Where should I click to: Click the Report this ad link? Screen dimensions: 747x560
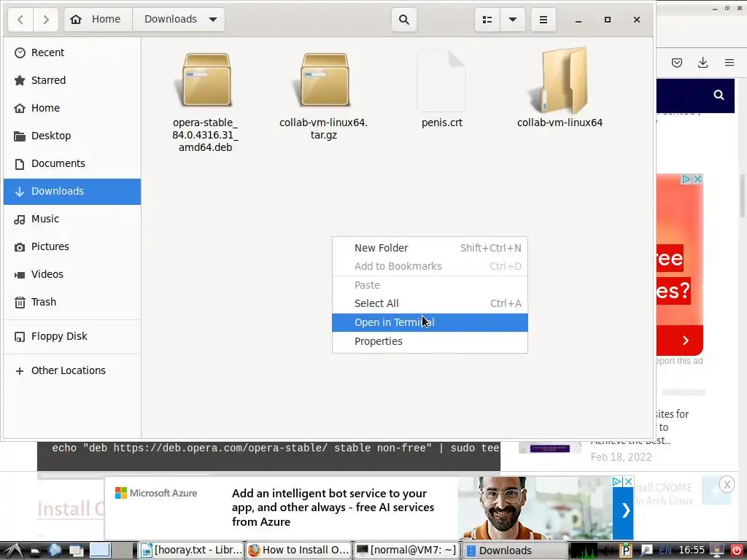(679, 361)
